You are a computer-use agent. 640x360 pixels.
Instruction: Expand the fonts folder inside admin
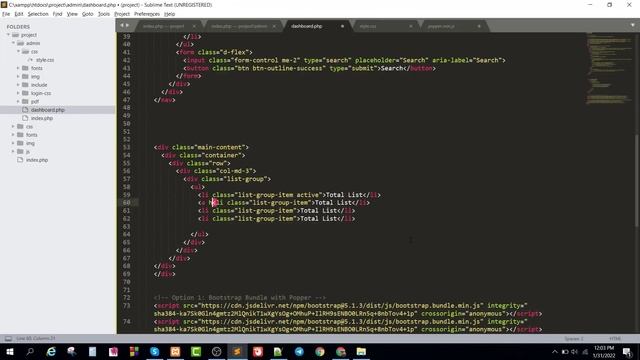(x=18, y=68)
